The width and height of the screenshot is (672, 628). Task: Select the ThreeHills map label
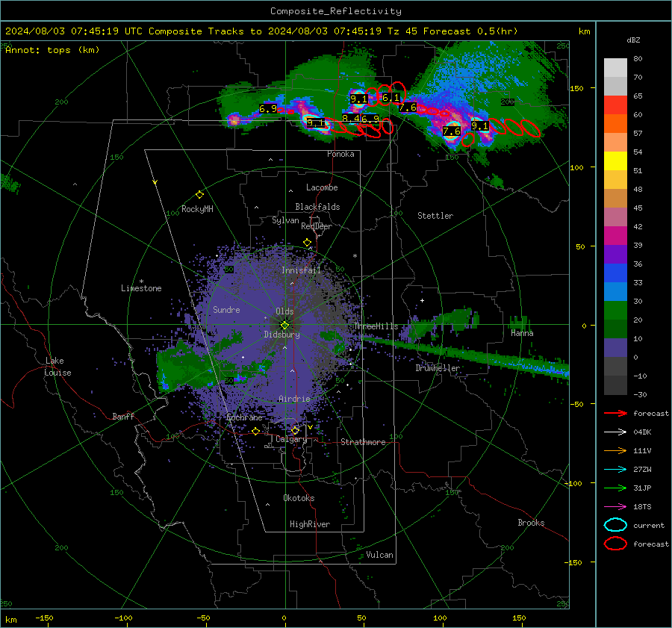click(376, 326)
